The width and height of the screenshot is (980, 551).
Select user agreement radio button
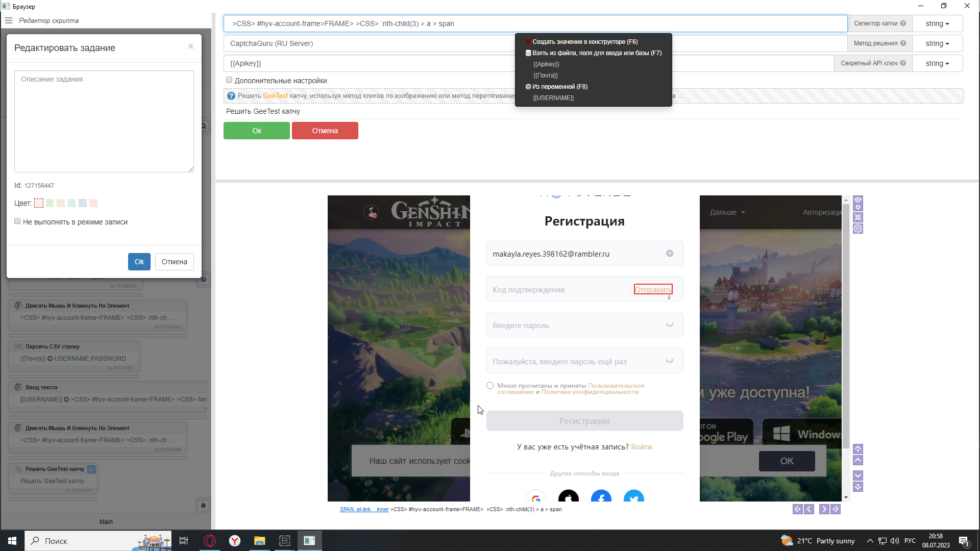(x=490, y=386)
